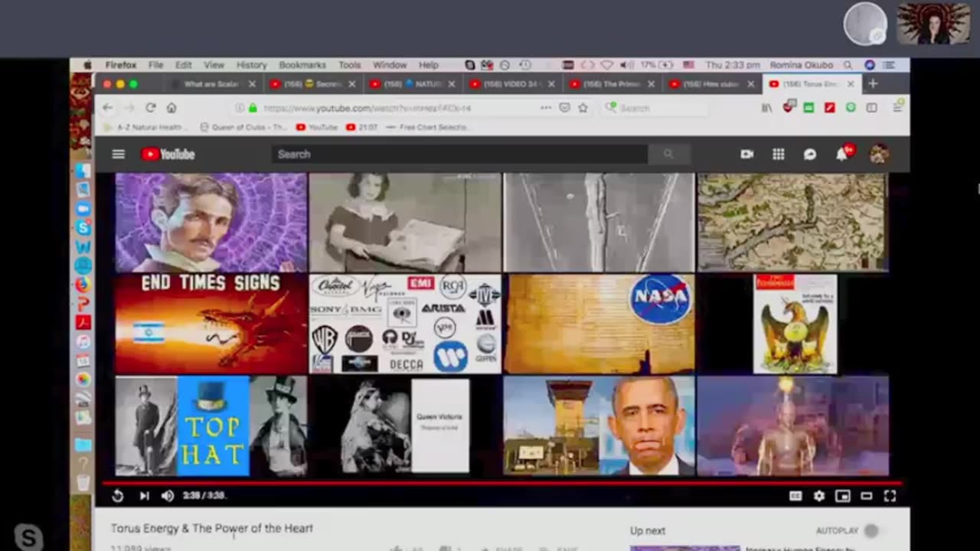
Task: Toggle the Autoplay switch
Action: 870,530
